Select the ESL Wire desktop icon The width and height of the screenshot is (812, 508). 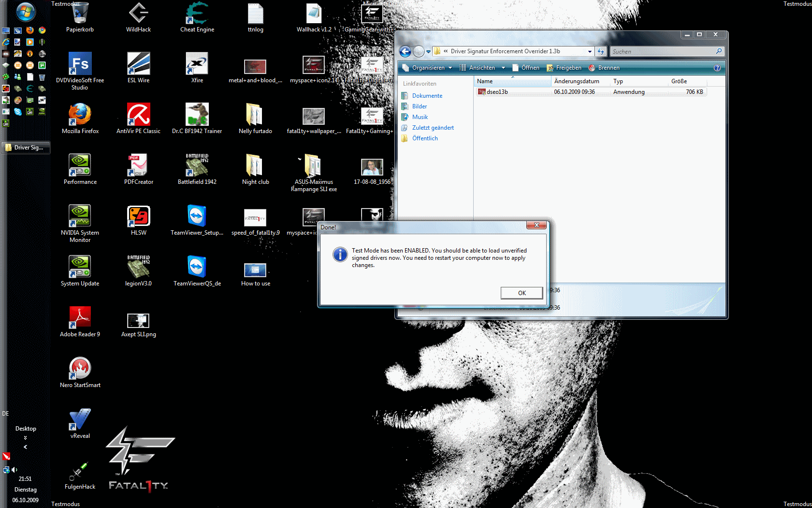(x=139, y=68)
